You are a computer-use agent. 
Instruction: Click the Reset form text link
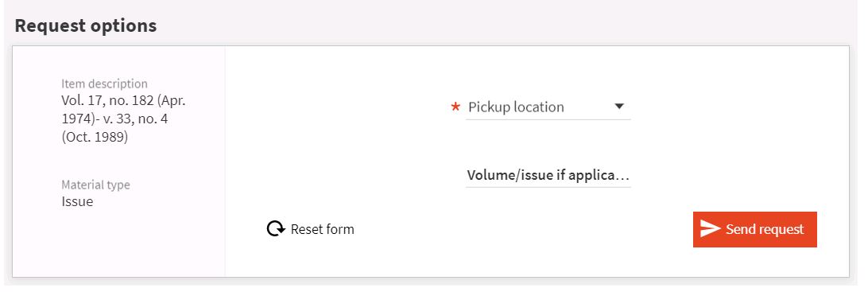tap(322, 229)
